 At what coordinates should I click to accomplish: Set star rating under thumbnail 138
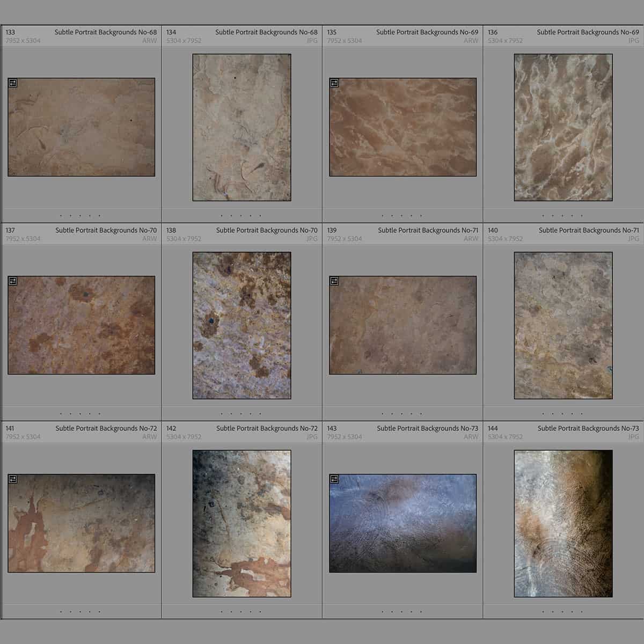coord(241,414)
